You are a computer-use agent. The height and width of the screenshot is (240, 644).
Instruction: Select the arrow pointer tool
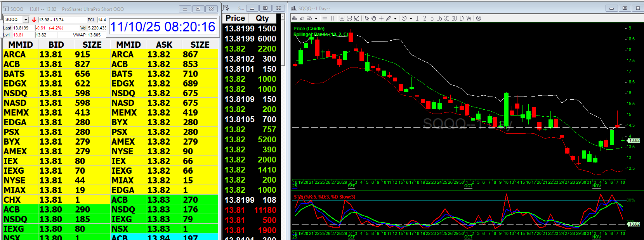coord(367,18)
